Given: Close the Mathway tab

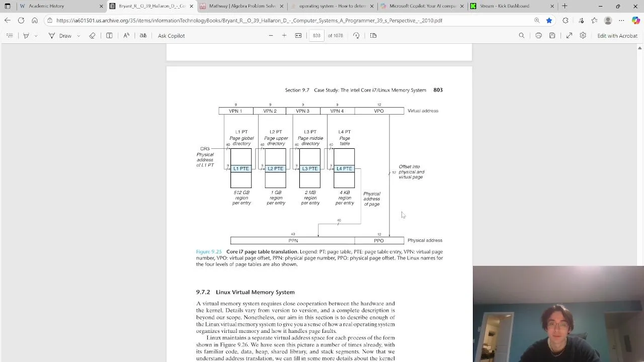Looking at the screenshot, I should tap(282, 6).
